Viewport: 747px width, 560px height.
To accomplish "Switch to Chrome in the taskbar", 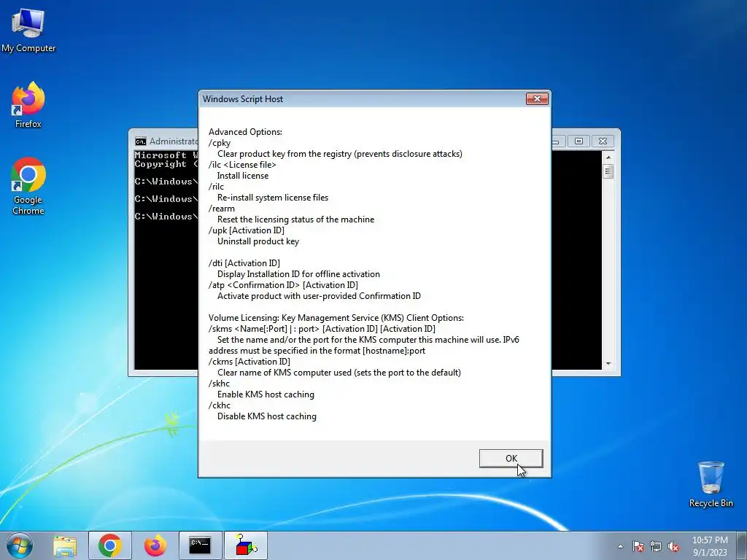I will coord(110,545).
